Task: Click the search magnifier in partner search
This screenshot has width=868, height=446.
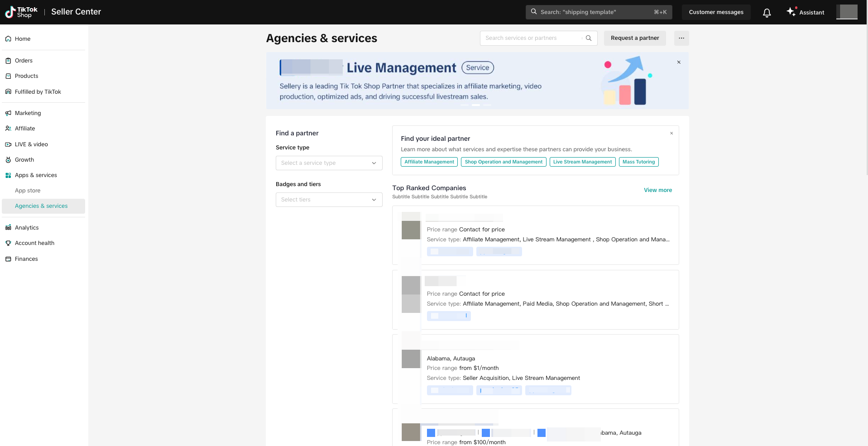Action: 589,38
